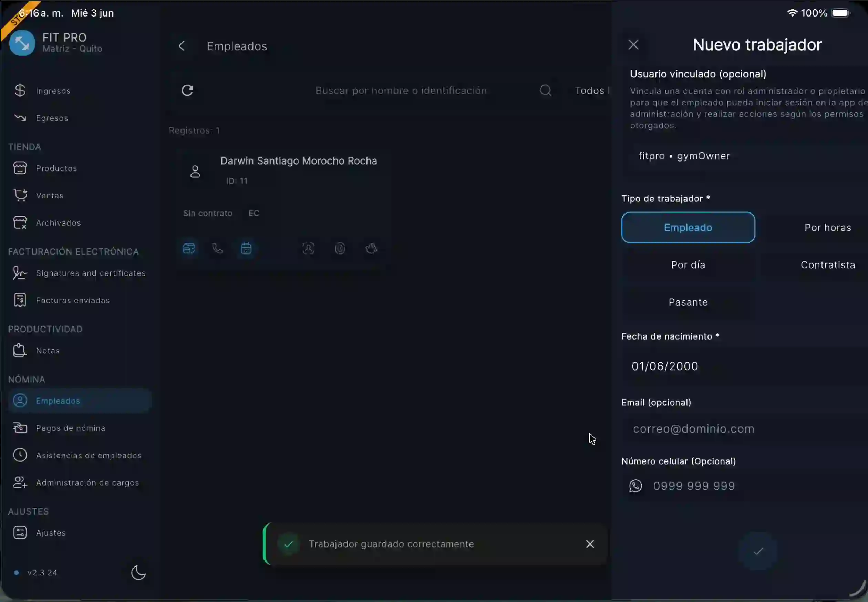
Task: Click the Asistencias de empleados clock icon
Action: point(20,455)
